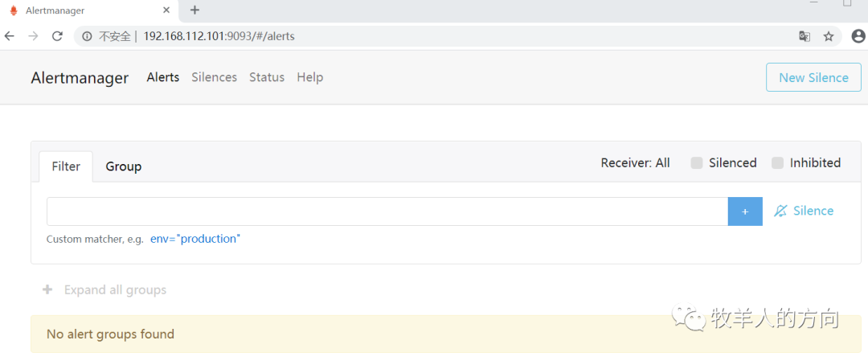Click the site info not-secure icon
868x357 pixels.
click(x=87, y=36)
